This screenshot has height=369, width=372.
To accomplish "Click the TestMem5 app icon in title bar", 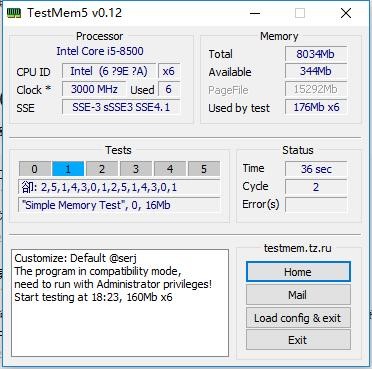I will (14, 13).
